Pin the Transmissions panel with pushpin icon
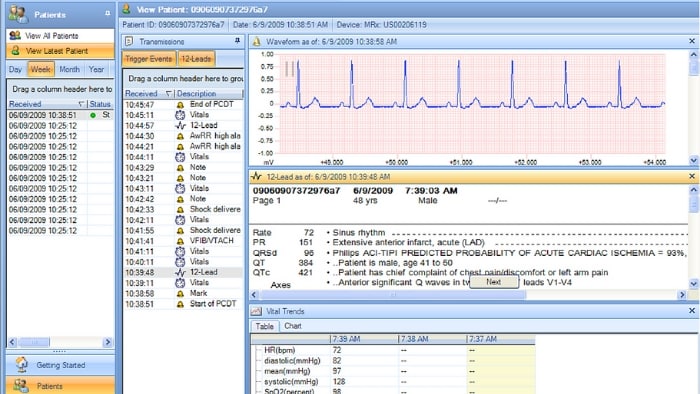700x394 pixels. pos(238,41)
